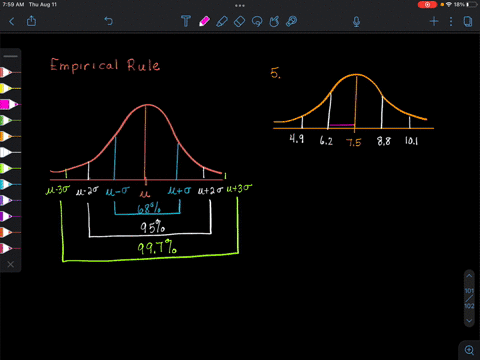
Task: Tap the 101/102 page indicator
Action: (469, 298)
